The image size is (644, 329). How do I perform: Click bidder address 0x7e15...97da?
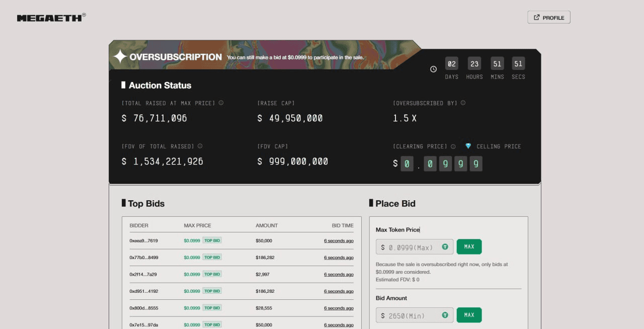pos(143,325)
